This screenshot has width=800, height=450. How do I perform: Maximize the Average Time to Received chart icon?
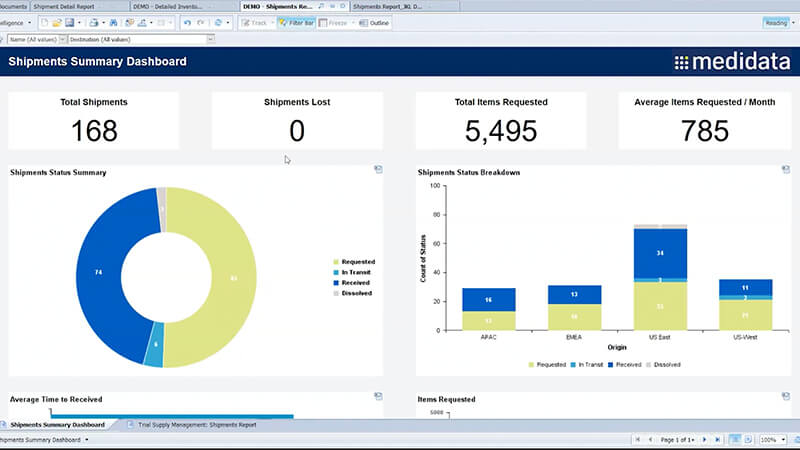tap(378, 396)
